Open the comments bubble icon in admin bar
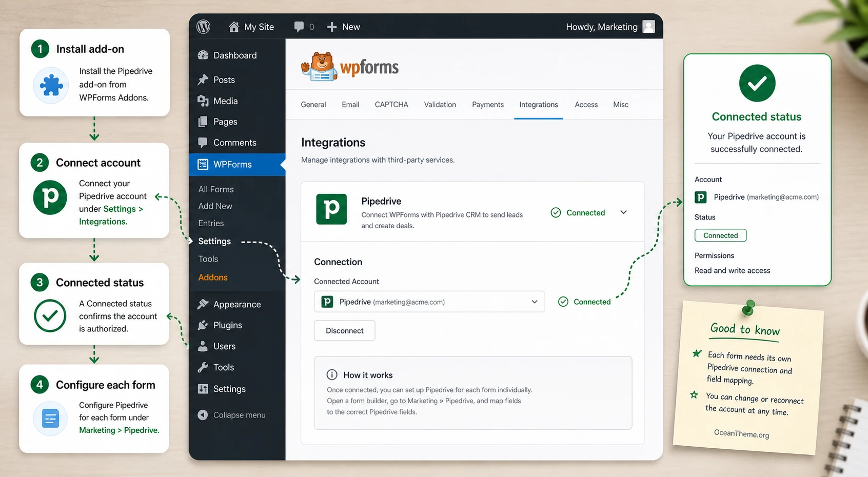The height and width of the screenshot is (477, 868). [x=299, y=27]
